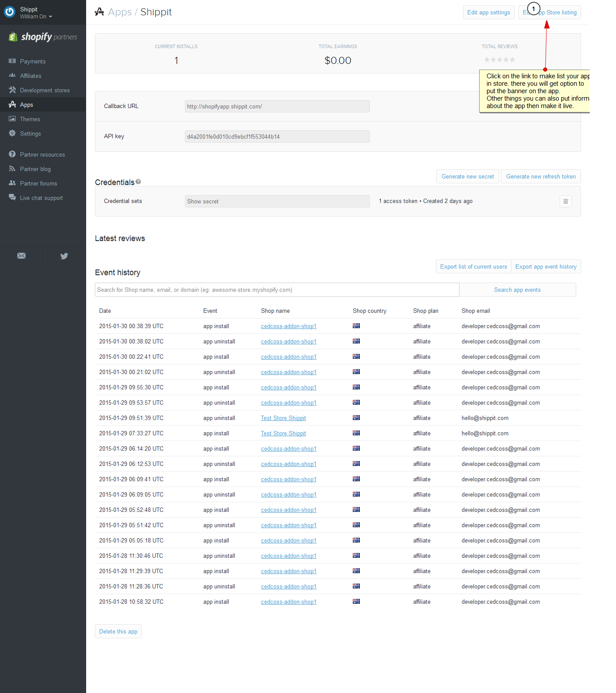The image size is (616, 693).
Task: Click the Shop email column header
Action: [x=476, y=311]
